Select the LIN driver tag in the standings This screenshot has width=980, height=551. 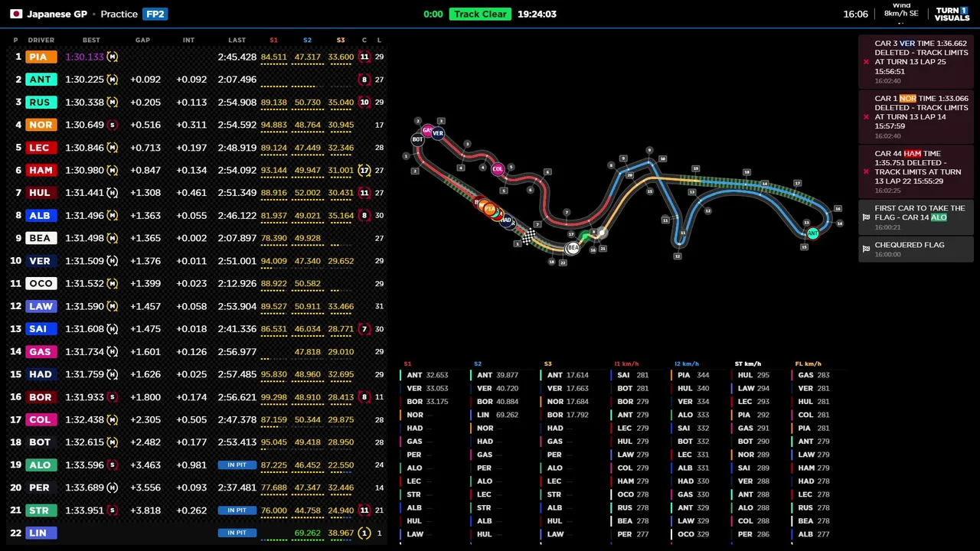click(x=41, y=533)
